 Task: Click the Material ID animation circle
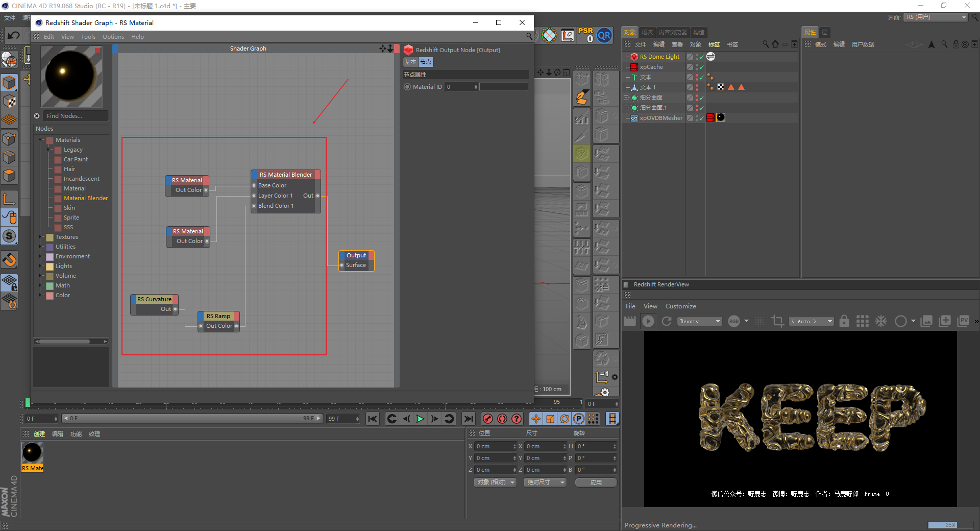[x=407, y=87]
